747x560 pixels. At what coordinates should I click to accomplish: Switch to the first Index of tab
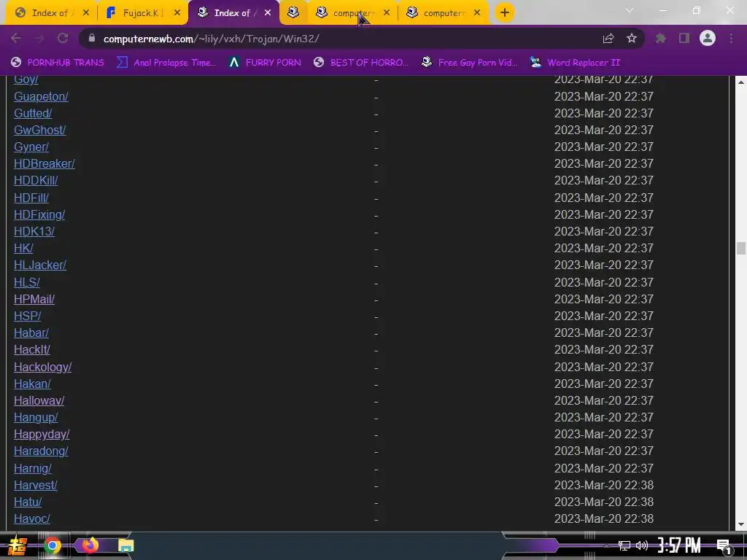[50, 13]
